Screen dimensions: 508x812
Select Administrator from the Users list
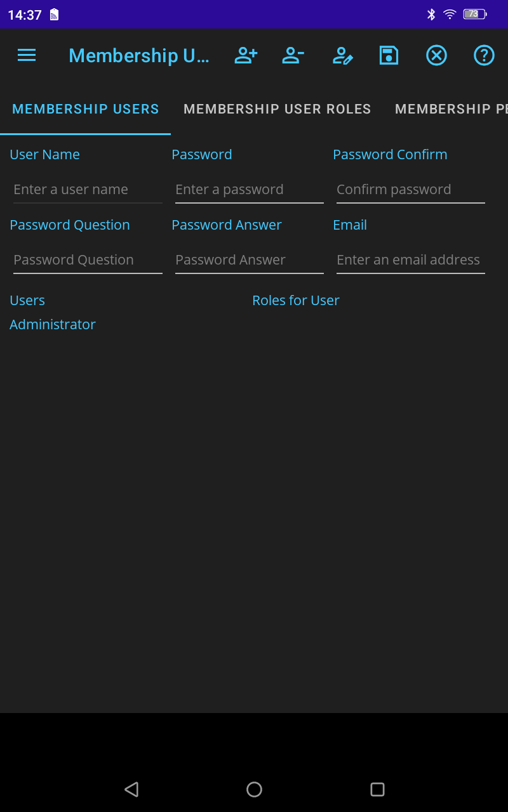click(x=53, y=324)
